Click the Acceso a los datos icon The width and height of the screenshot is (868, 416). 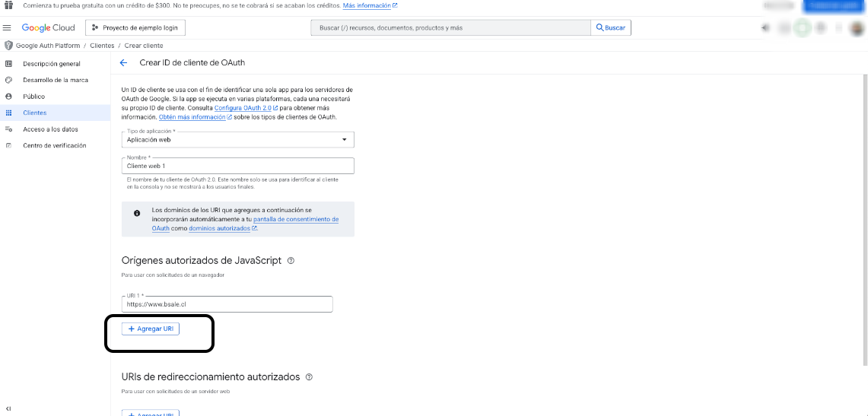(8, 129)
